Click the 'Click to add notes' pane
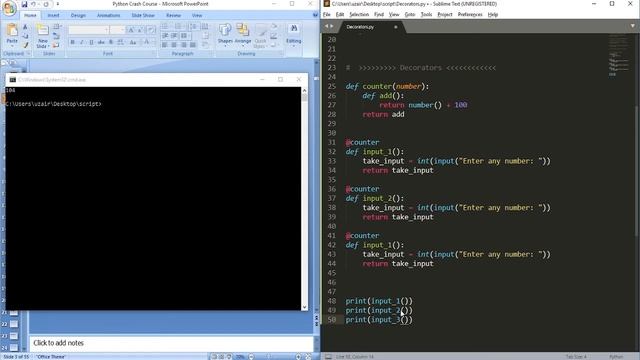The width and height of the screenshot is (640, 360). [171, 343]
